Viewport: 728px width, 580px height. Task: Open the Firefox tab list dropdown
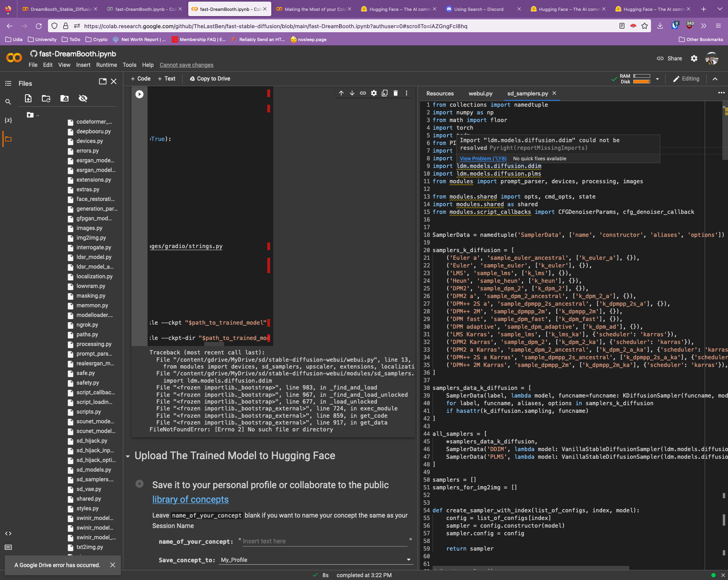coord(720,9)
